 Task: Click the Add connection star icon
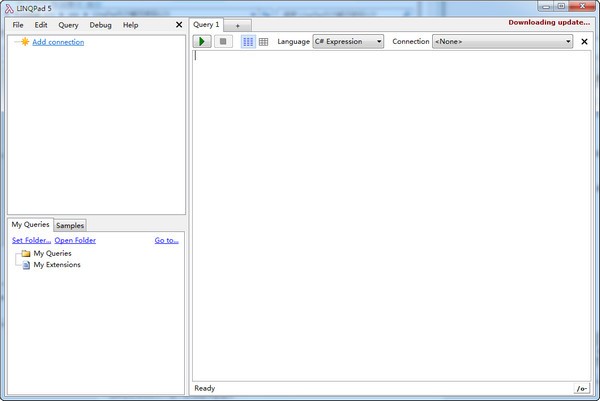pos(24,42)
